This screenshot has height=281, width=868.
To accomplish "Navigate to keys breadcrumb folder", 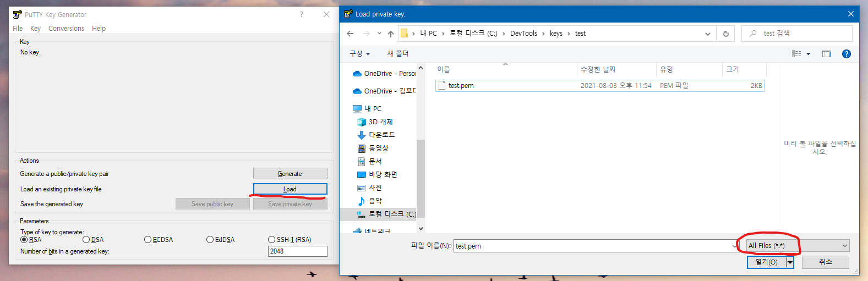I will (x=556, y=34).
